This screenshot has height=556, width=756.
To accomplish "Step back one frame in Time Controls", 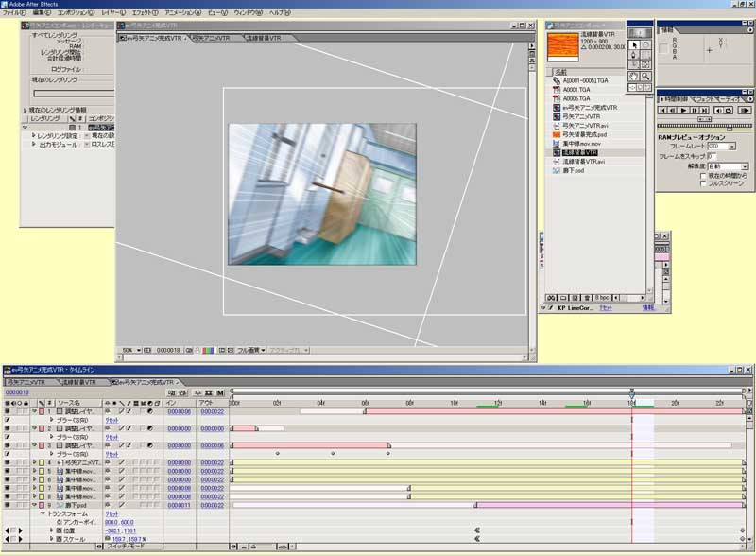I will (x=673, y=111).
